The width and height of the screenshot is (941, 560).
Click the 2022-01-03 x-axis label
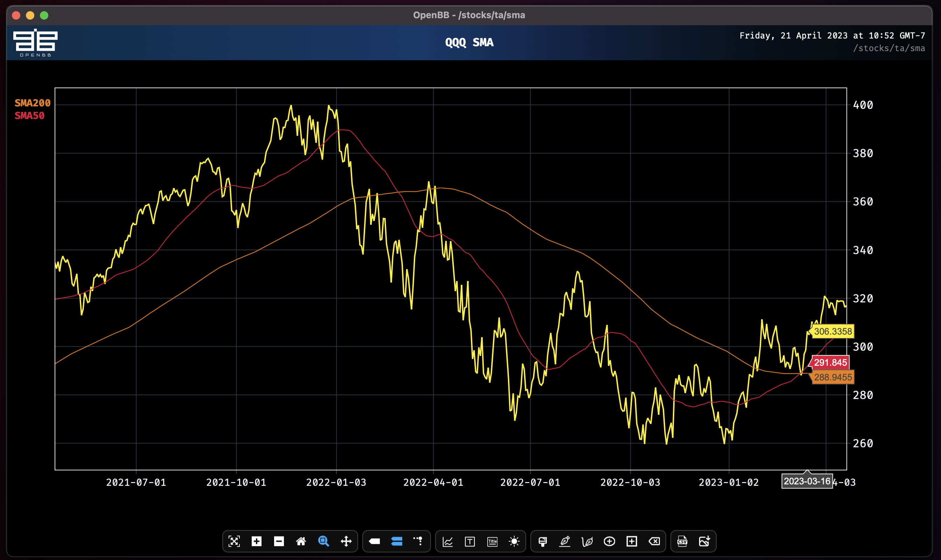pyautogui.click(x=336, y=482)
